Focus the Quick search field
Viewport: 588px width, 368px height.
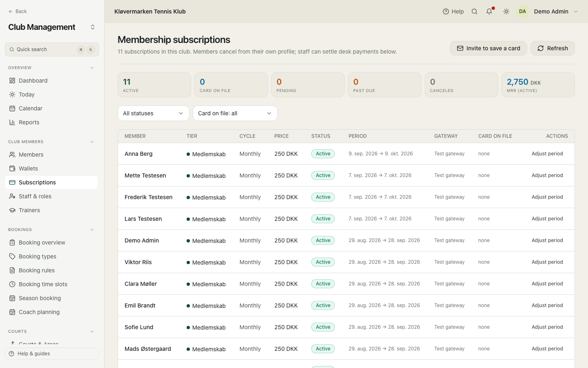click(x=52, y=49)
